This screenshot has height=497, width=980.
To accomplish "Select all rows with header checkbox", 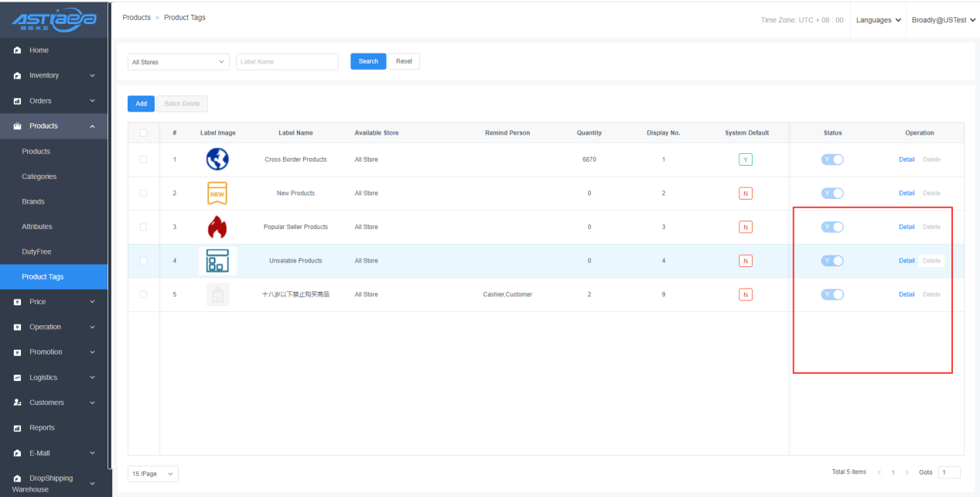I will 143,133.
